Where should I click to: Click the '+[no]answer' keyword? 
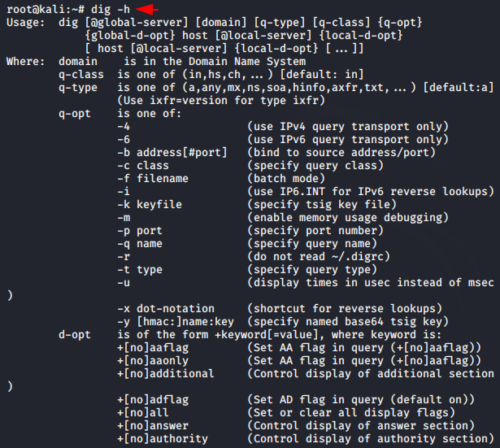(x=153, y=426)
